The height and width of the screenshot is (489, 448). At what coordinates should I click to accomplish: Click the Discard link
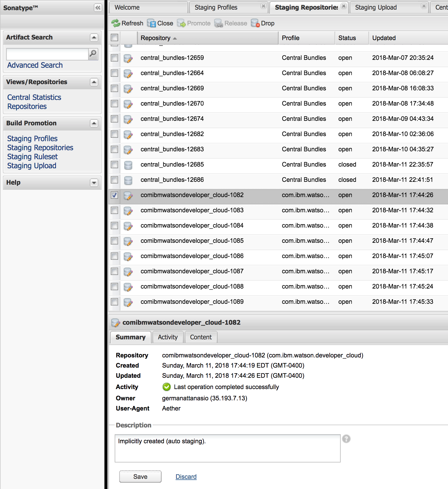[x=186, y=477]
